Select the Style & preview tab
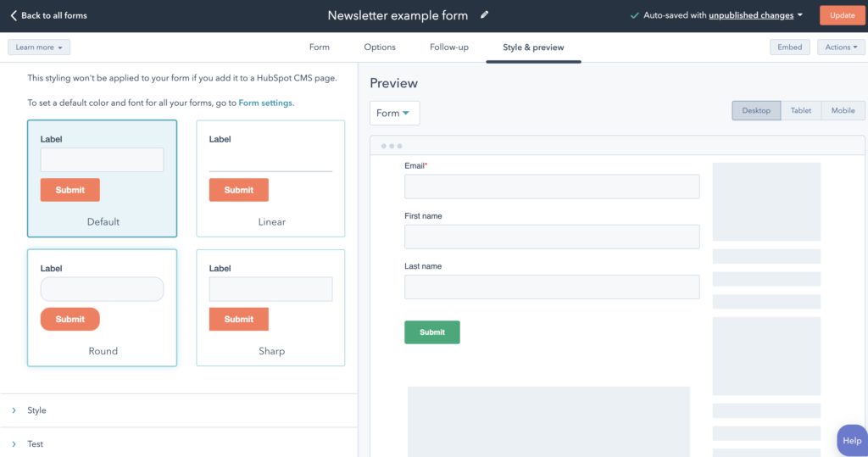Image resolution: width=868 pixels, height=457 pixels. [533, 47]
